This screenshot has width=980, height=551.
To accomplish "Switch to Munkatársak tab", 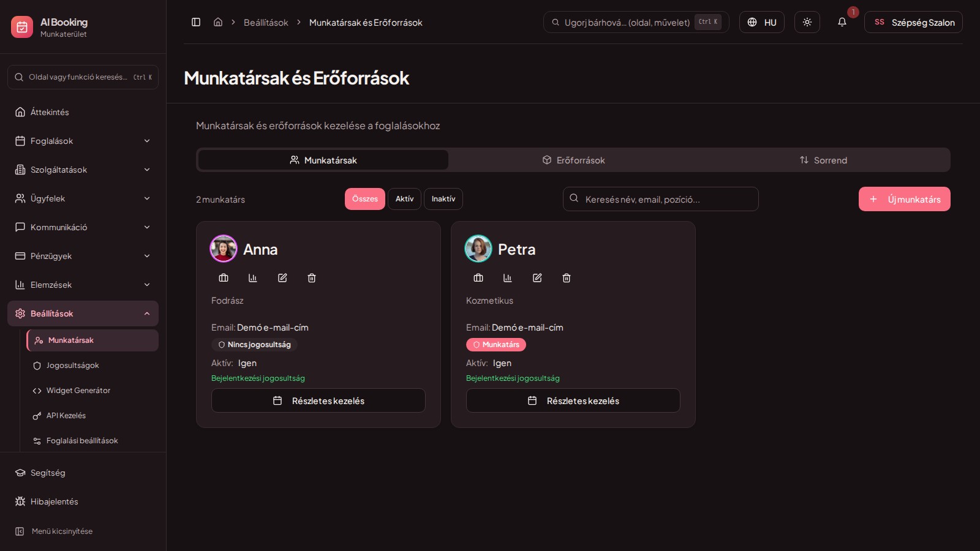I will (x=323, y=160).
